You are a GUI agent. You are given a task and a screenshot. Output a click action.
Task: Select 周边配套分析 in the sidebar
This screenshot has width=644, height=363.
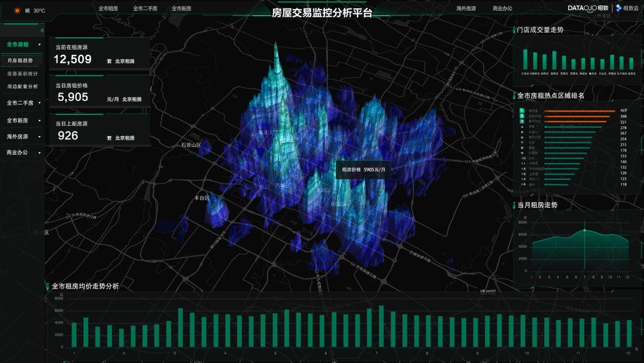tap(22, 87)
